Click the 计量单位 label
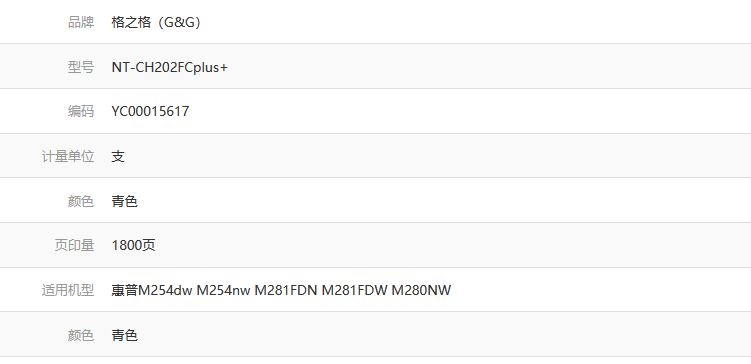The width and height of the screenshot is (751, 364). tap(68, 156)
